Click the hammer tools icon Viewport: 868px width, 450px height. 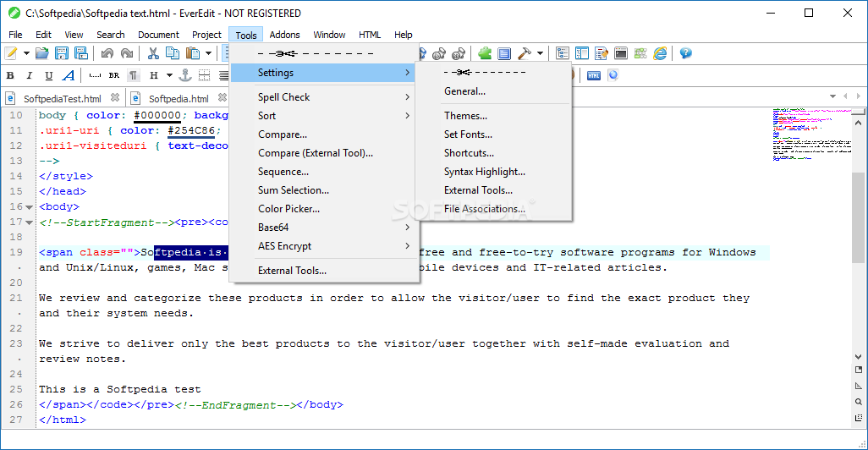click(524, 53)
